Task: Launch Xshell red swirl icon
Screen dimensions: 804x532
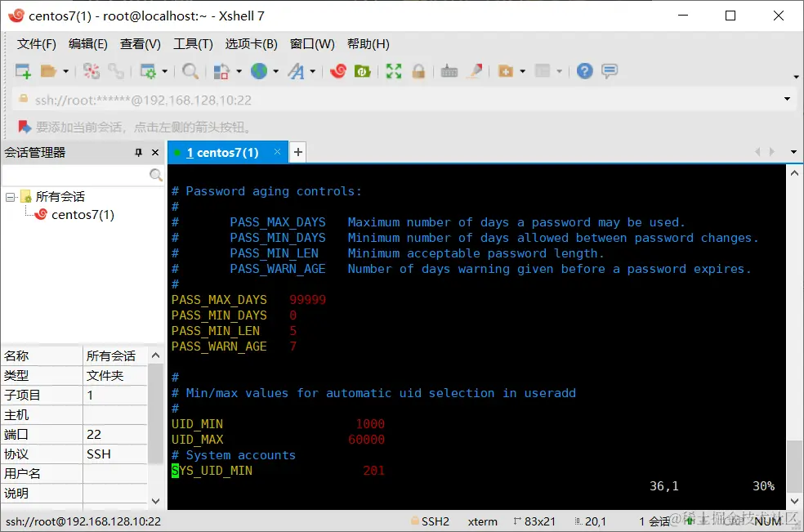Action: pos(338,71)
